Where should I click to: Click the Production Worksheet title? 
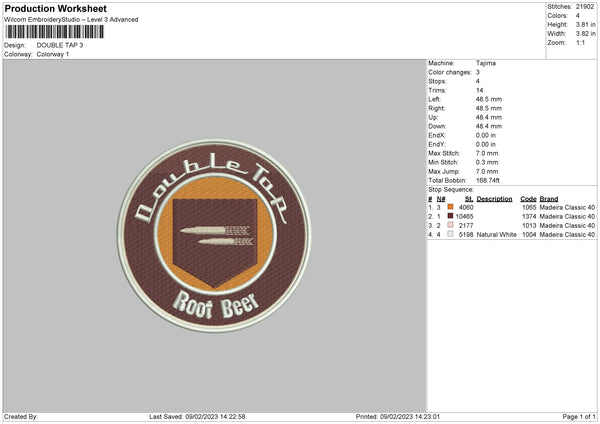tap(55, 8)
